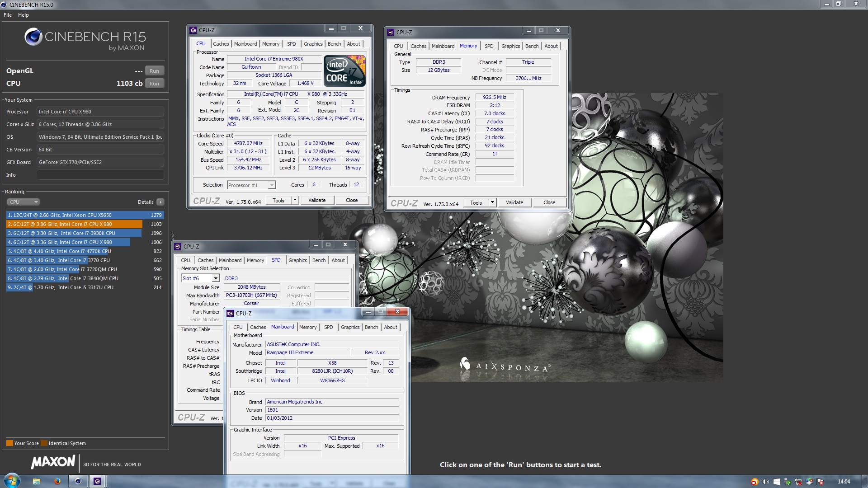Click the MAXON logo at bottom left

pyautogui.click(x=53, y=462)
